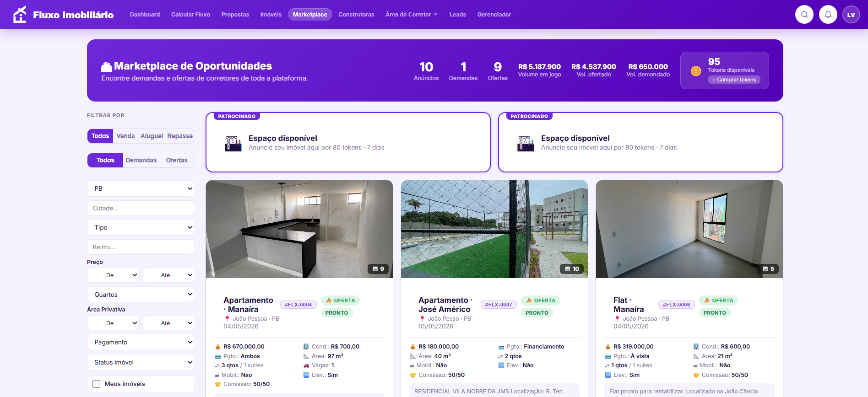Viewport: 868px width, 397px height.
Task: Select the Demandas filter option
Action: pos(141,160)
